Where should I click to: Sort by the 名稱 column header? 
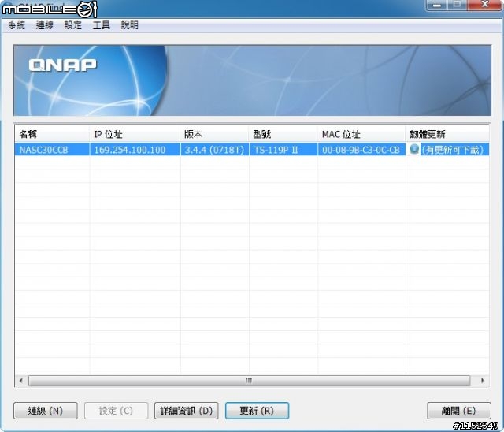52,134
